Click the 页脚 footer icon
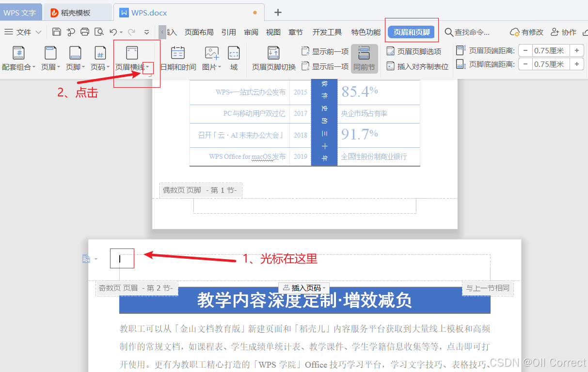 [x=75, y=53]
